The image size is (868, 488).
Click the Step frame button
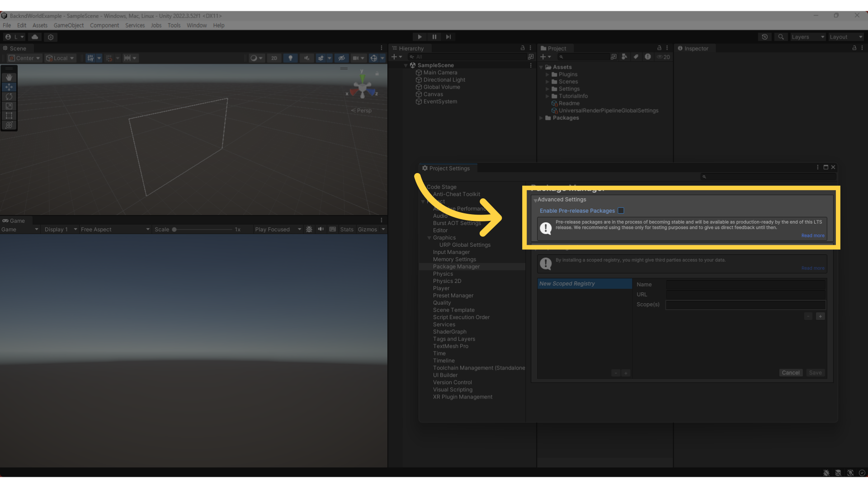pyautogui.click(x=448, y=37)
